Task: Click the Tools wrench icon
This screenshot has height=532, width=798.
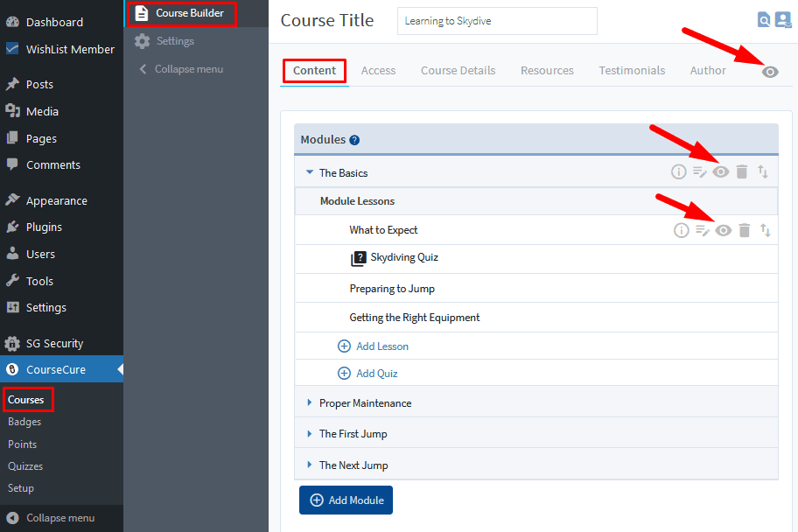Action: point(12,280)
